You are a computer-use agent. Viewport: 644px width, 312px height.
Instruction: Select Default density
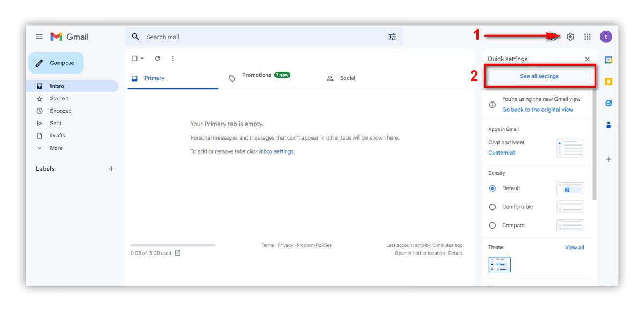tap(493, 188)
